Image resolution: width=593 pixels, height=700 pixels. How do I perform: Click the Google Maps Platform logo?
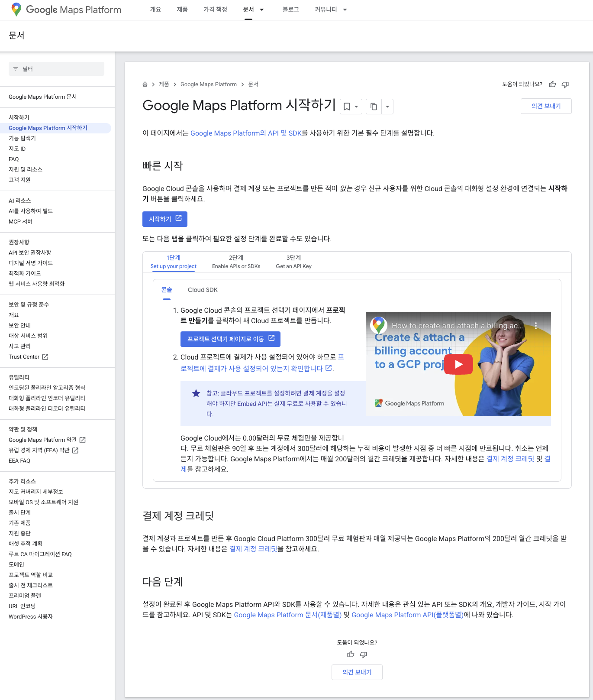coord(66,10)
